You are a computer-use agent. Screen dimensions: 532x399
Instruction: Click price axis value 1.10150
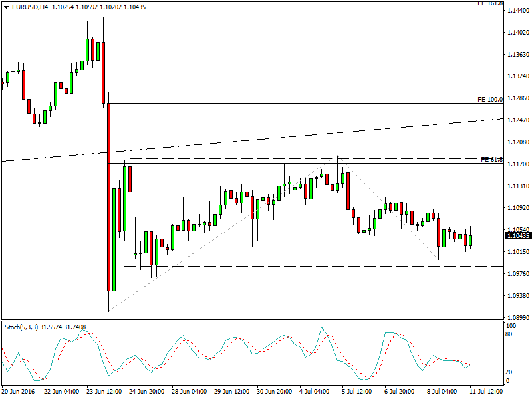(518, 252)
